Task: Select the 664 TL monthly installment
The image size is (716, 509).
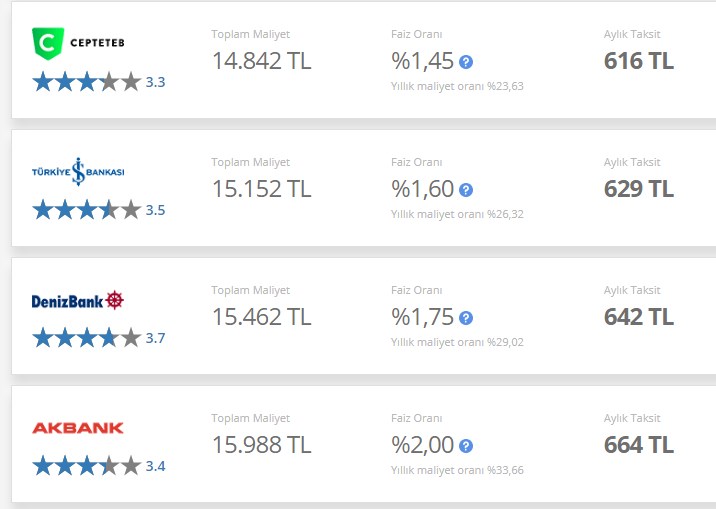Action: pos(638,445)
